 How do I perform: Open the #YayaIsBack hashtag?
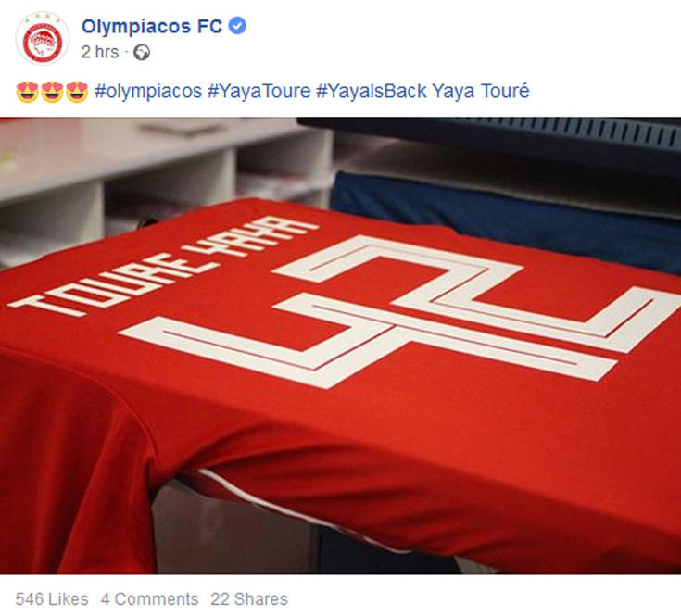coord(372,92)
